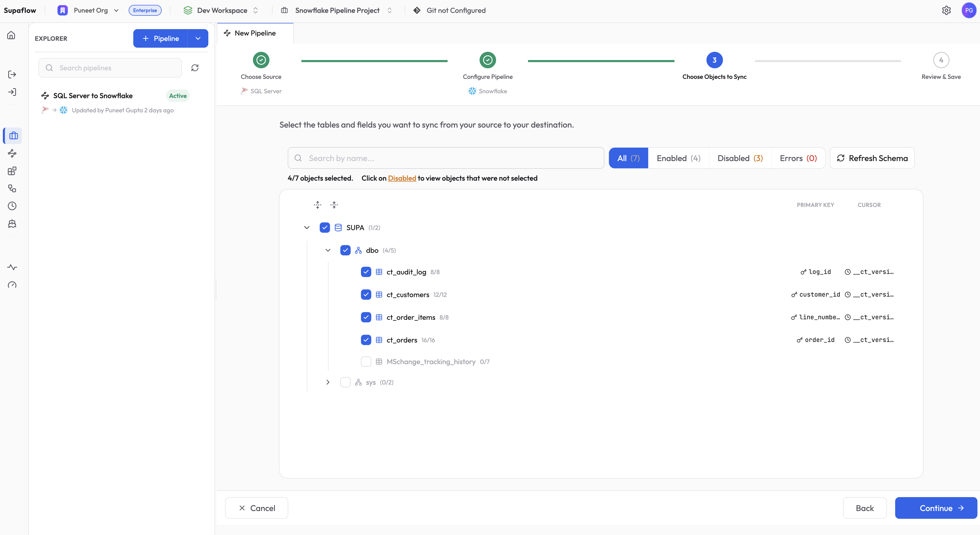Select the Destinations arrow icon in sidebar
The width and height of the screenshot is (980, 535).
tap(12, 92)
